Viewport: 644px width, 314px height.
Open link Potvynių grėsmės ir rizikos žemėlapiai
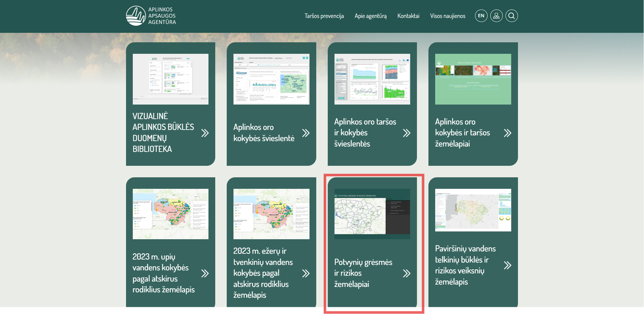(363, 273)
